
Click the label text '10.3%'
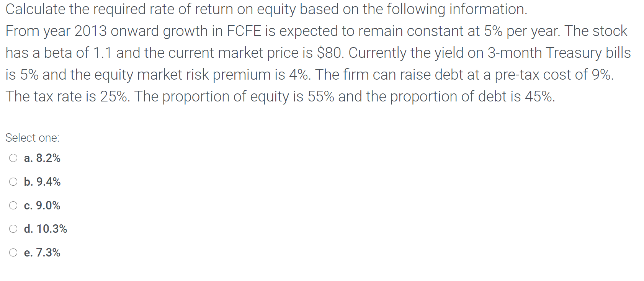(x=52, y=229)
